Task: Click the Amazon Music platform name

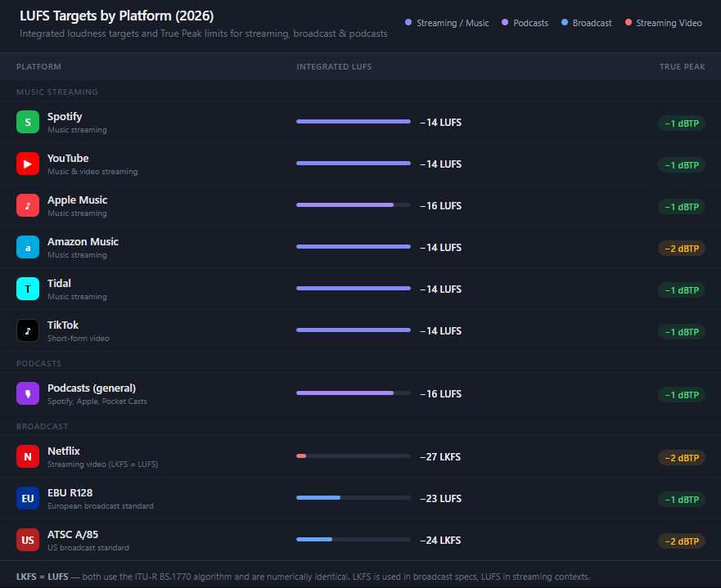Action: [83, 241]
